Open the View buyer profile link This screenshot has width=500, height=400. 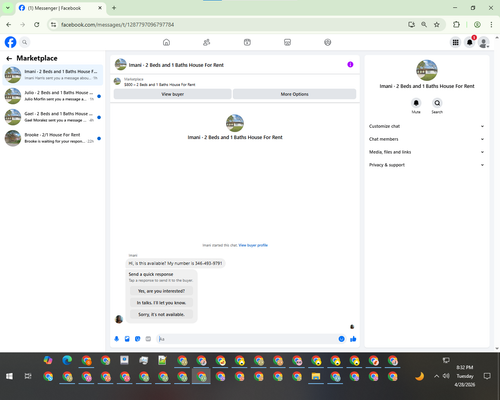point(253,245)
